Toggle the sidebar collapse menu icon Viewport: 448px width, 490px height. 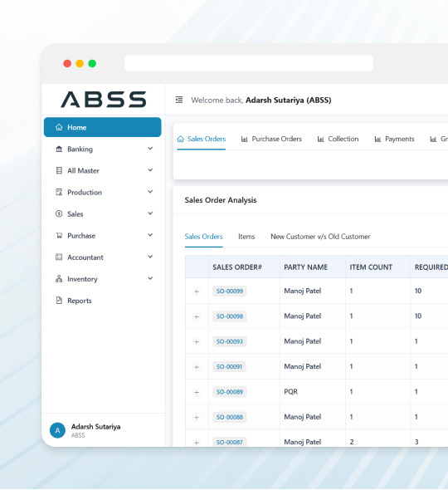point(179,100)
